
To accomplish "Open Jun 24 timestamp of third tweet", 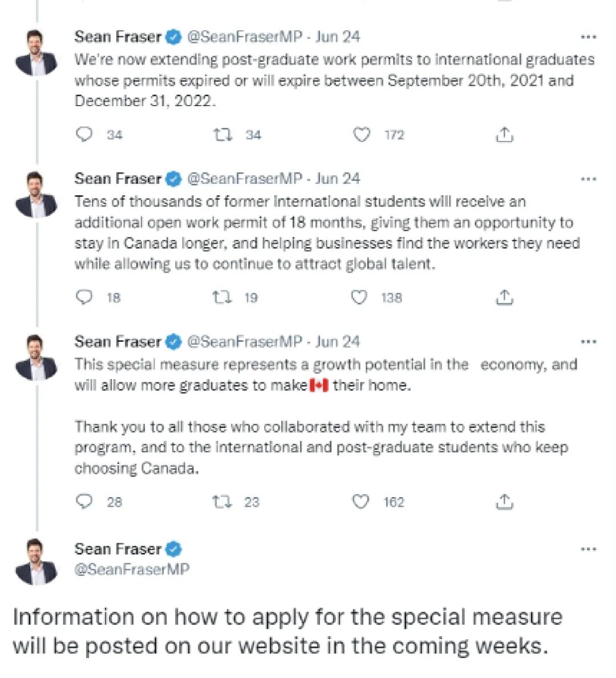I will [x=337, y=342].
